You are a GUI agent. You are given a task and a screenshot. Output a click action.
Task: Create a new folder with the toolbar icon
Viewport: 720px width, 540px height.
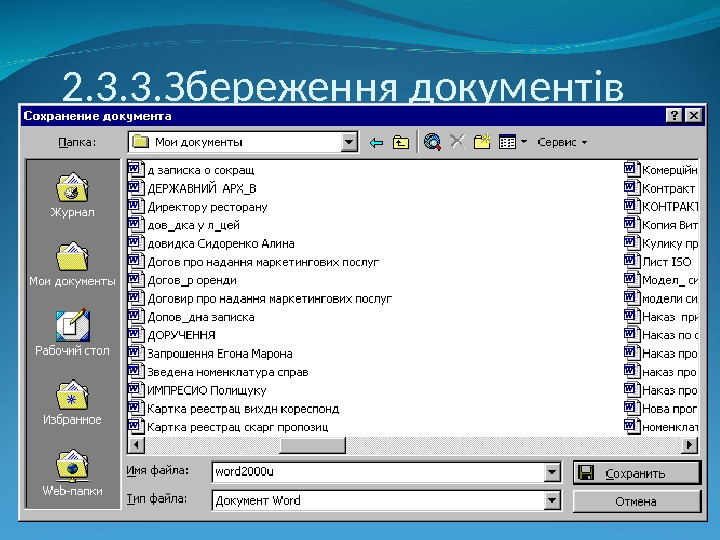click(482, 141)
